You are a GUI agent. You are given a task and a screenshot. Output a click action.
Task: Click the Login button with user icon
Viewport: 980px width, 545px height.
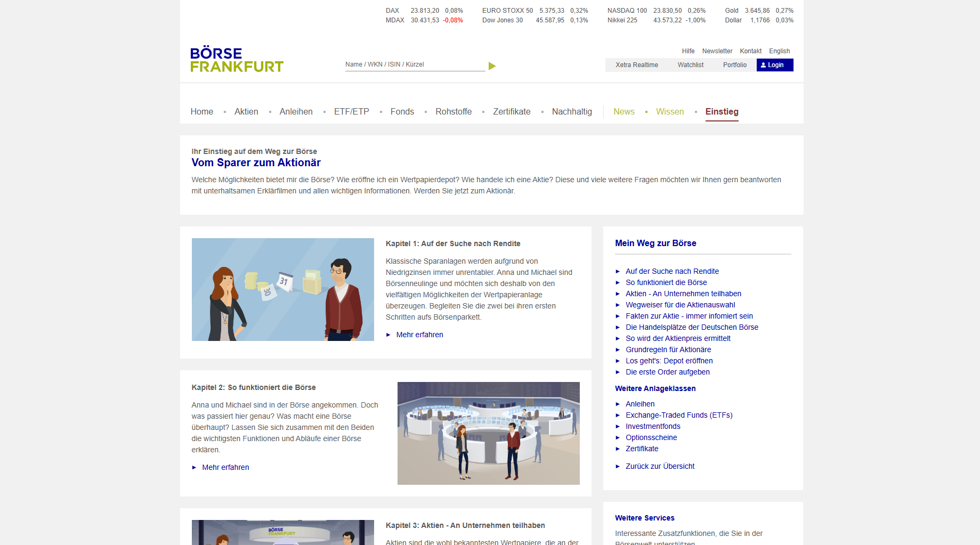coord(774,65)
